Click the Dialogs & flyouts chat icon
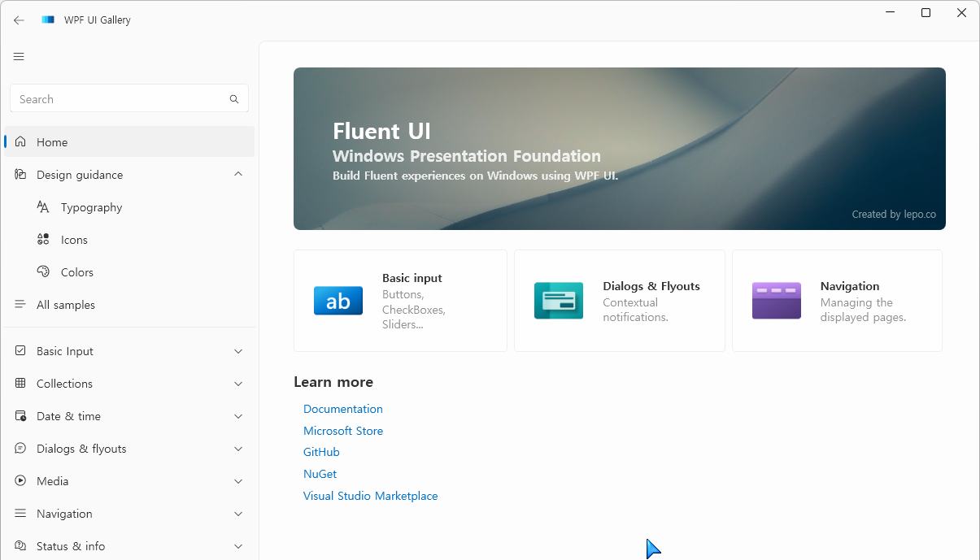Screen dimensions: 980x560 coord(20,449)
